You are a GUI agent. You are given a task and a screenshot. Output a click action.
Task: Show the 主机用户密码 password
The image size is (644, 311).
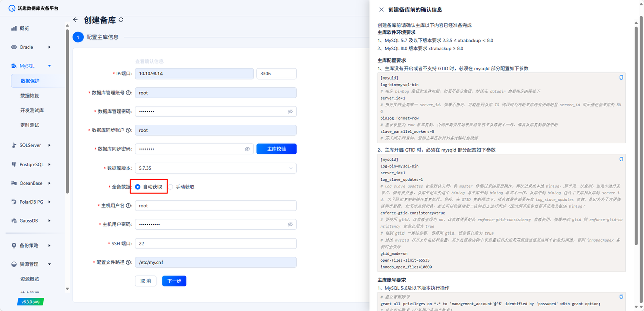[x=290, y=224]
